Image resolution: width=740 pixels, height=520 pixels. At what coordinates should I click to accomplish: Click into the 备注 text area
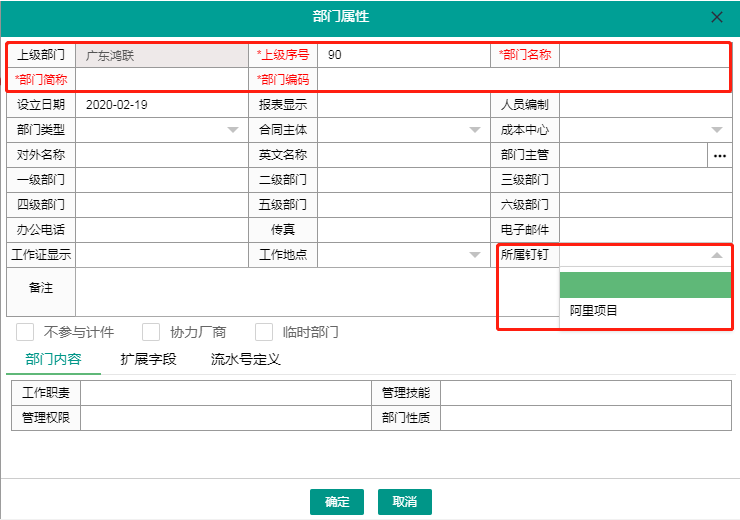pyautogui.click(x=285, y=292)
